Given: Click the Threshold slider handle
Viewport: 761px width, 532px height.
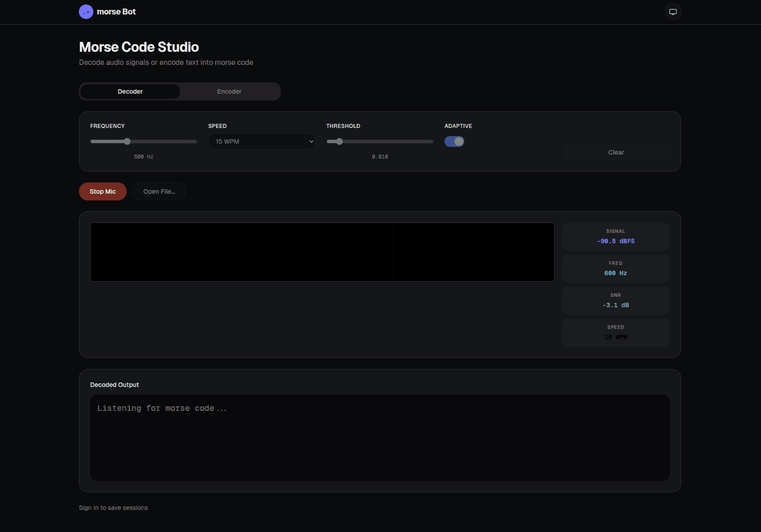Looking at the screenshot, I should (339, 141).
